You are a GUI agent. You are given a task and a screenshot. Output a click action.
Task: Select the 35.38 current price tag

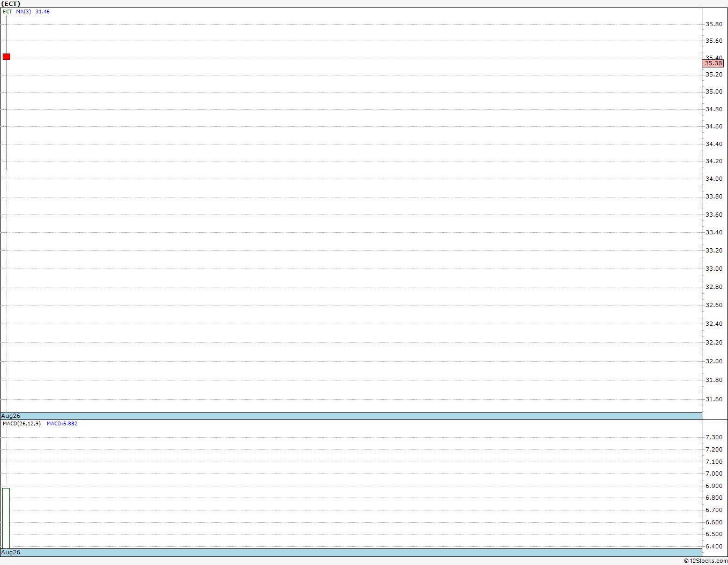(713, 63)
